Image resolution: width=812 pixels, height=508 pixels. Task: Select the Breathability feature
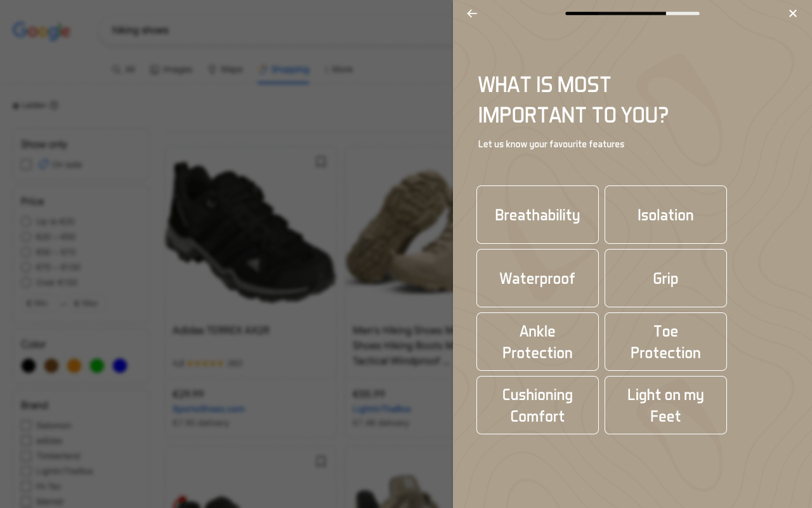point(537,215)
